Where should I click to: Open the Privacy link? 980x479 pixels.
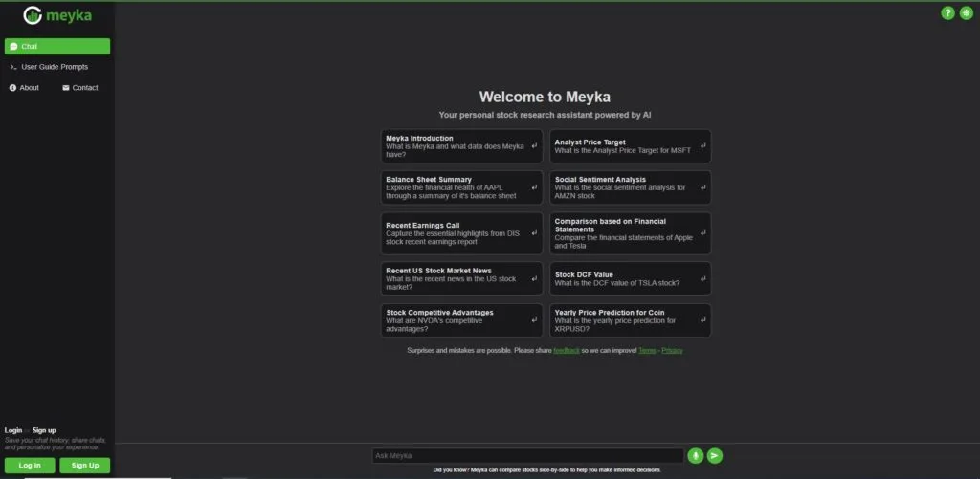(672, 350)
